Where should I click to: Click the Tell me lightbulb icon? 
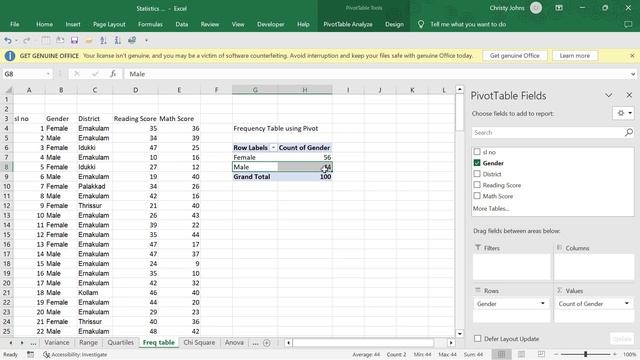coord(421,24)
